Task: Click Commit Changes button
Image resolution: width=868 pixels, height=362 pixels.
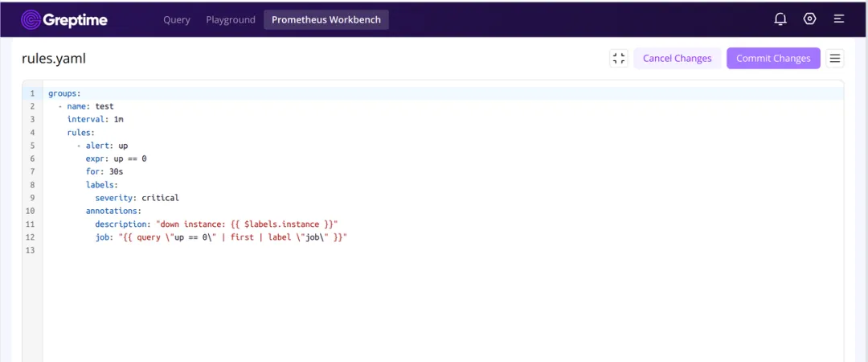Action: coord(773,58)
